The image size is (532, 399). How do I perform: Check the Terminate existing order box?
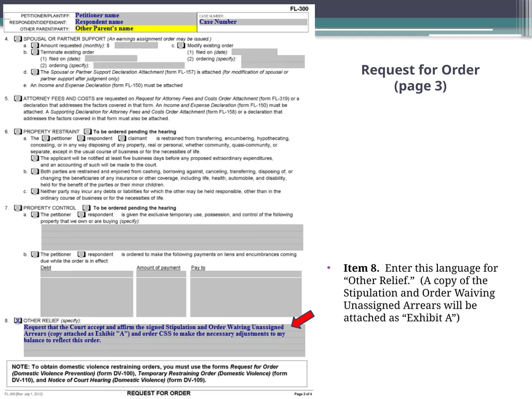click(x=35, y=52)
